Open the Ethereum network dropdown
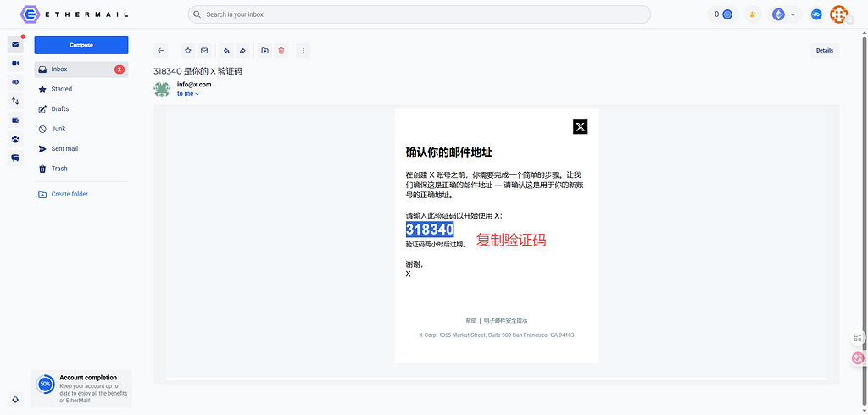Screen dimensions: 868x415 point(784,14)
